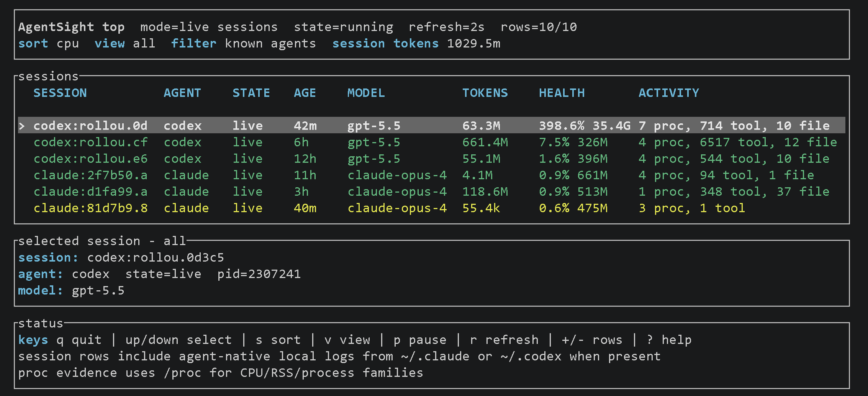Click the '7.5% 326M' health cell
868x396 pixels.
click(573, 142)
